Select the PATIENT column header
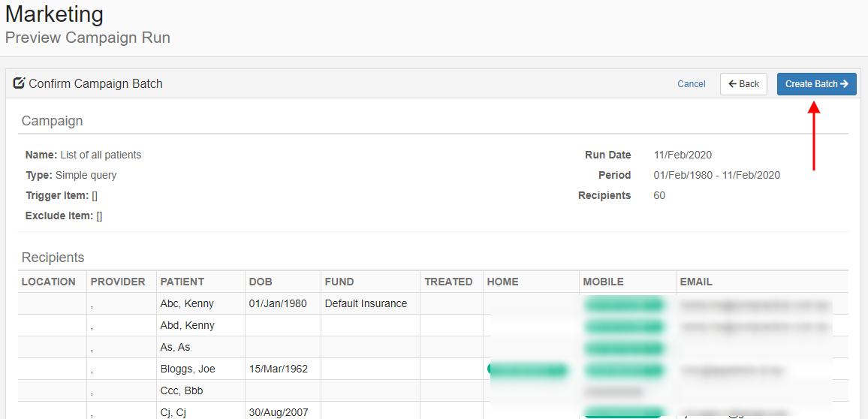Viewport: 868px width, 419px height. 182,282
